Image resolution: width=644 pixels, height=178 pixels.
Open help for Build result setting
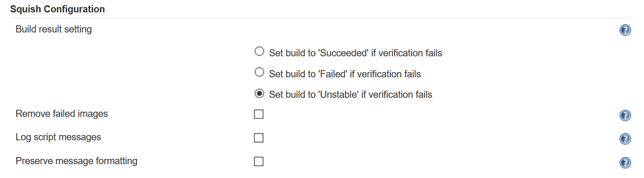click(625, 31)
